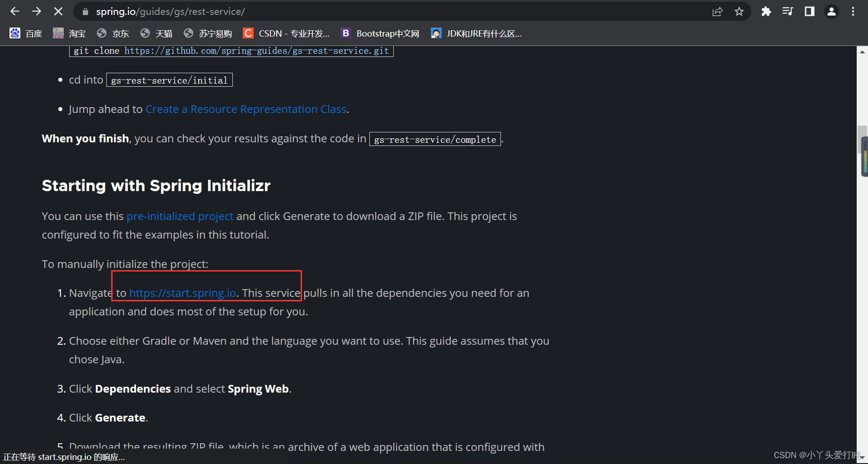Bookmark this page with the star
The height and width of the screenshot is (464, 868).
click(x=739, y=12)
